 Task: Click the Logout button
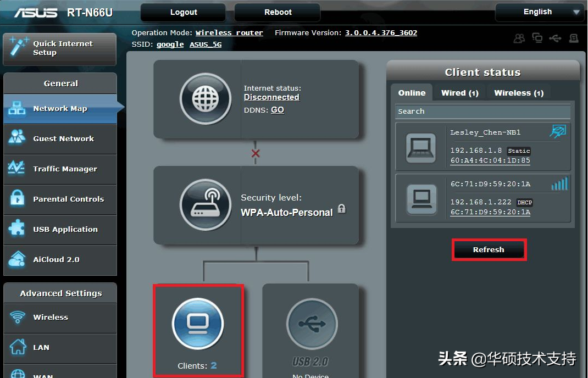(x=184, y=13)
